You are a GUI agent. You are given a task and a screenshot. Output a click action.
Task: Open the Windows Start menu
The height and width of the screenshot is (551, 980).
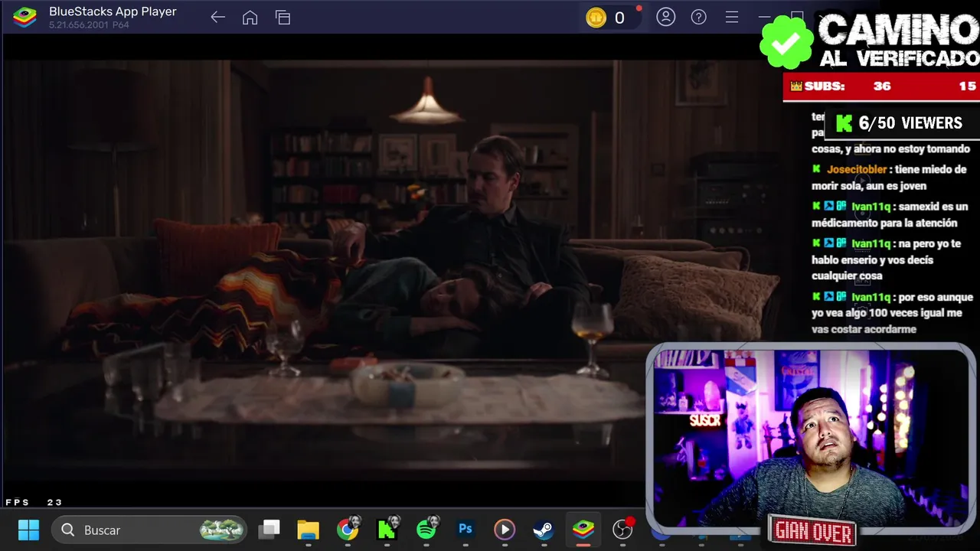(29, 530)
